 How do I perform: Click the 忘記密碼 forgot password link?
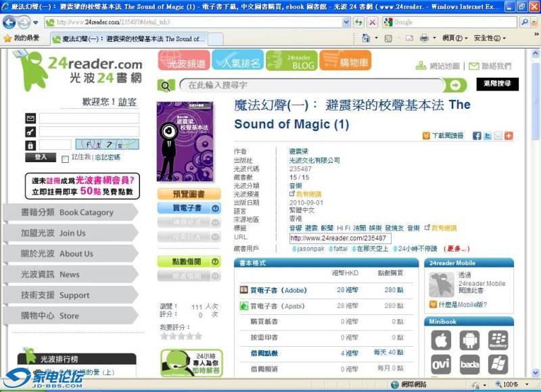pos(108,157)
